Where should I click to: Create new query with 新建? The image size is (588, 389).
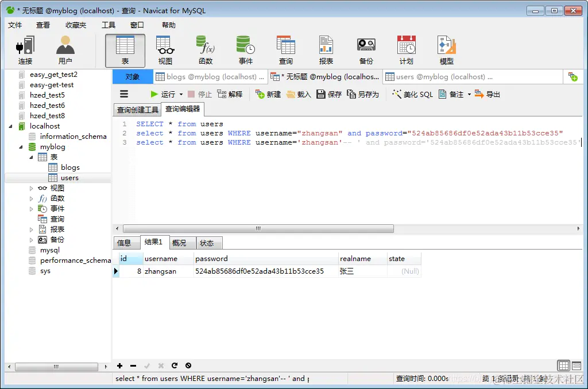(268, 94)
